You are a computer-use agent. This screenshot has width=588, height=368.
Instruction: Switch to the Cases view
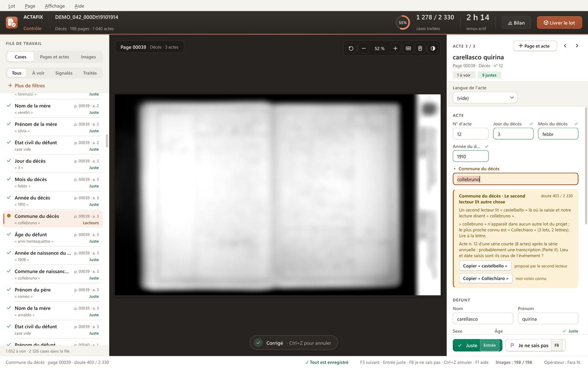[x=21, y=57]
